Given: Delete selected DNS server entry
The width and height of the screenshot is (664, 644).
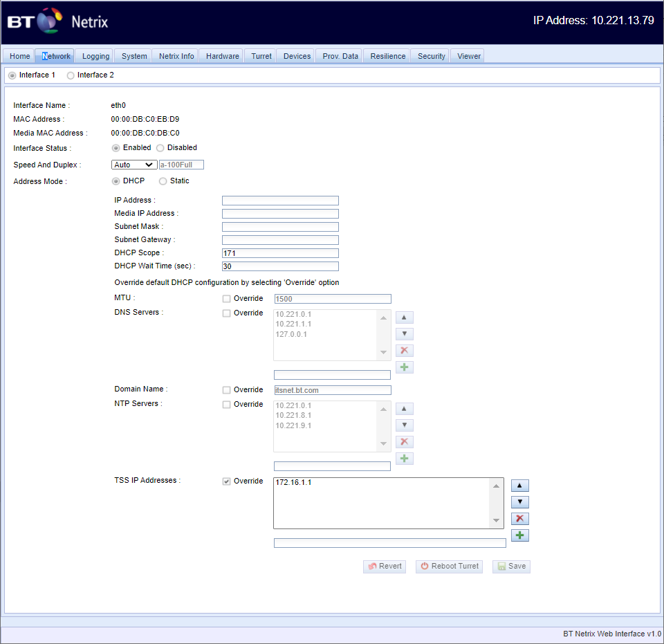Looking at the screenshot, I should [405, 351].
